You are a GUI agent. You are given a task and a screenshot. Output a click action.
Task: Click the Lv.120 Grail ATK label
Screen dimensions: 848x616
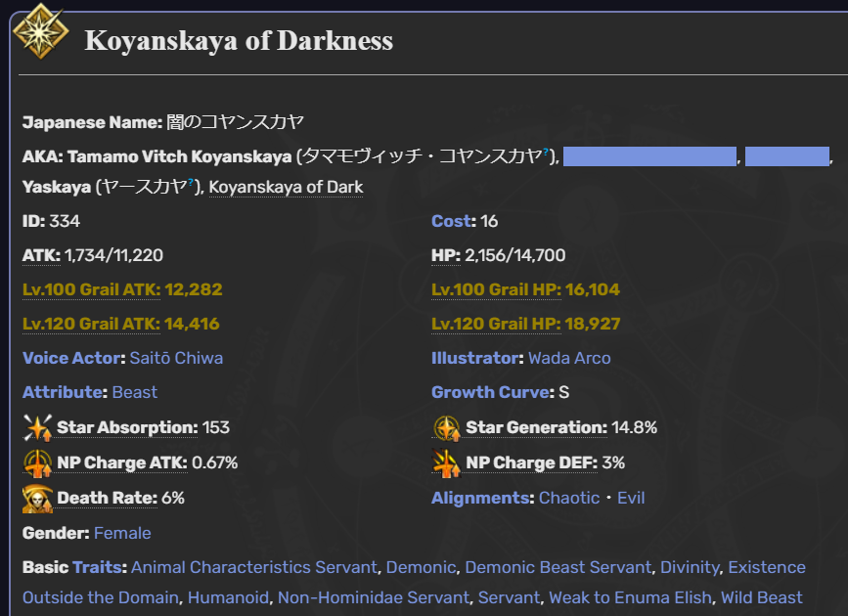pyautogui.click(x=91, y=324)
